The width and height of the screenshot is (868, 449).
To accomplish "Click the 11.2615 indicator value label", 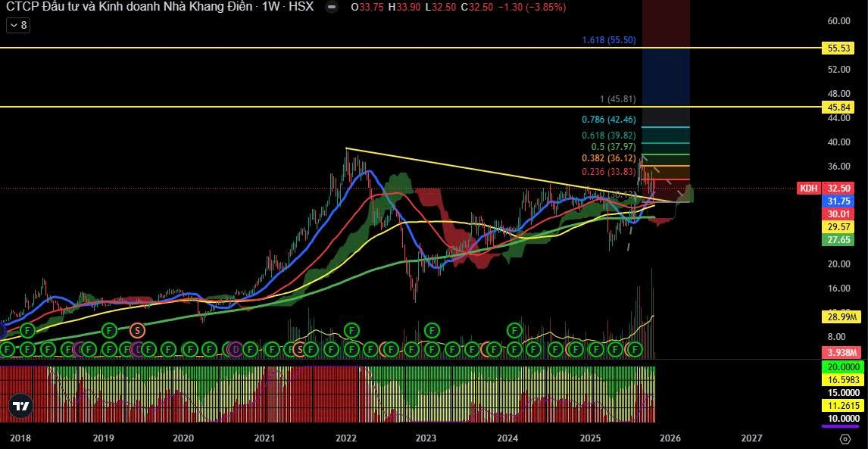I will click(x=842, y=405).
